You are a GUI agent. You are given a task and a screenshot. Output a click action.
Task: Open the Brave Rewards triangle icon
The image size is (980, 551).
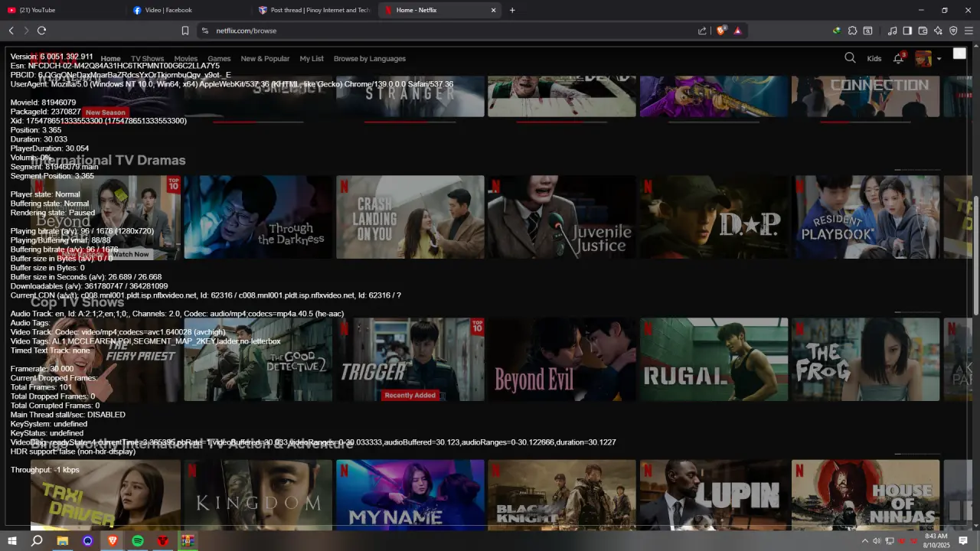(737, 31)
